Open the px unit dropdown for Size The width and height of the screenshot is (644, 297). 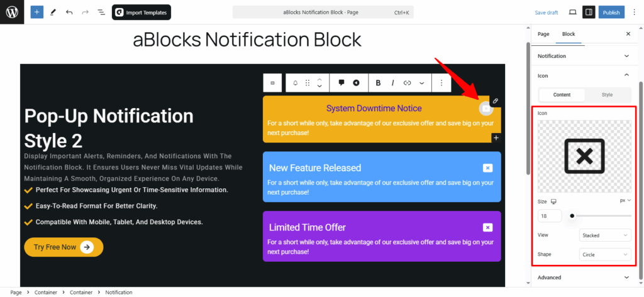tap(625, 200)
